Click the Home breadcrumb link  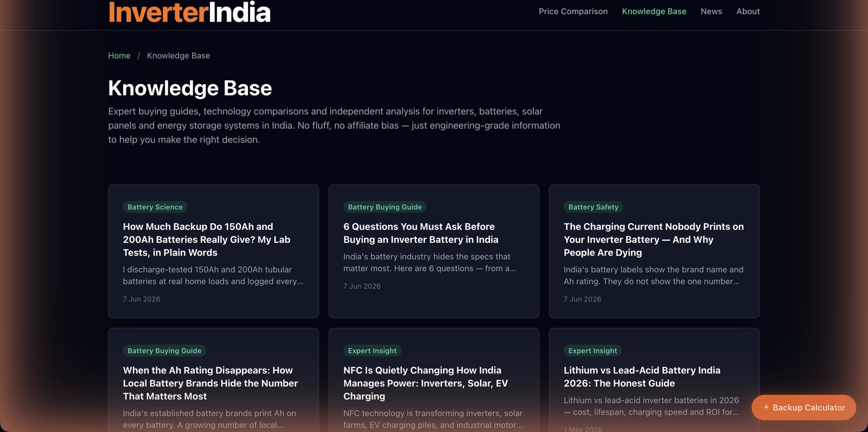pyautogui.click(x=119, y=55)
